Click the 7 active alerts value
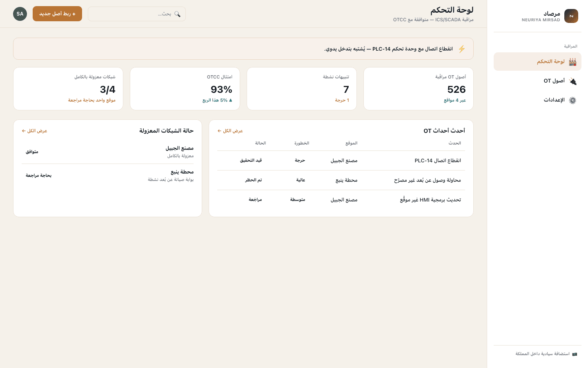Image resolution: width=588 pixels, height=368 pixels. tap(346, 90)
